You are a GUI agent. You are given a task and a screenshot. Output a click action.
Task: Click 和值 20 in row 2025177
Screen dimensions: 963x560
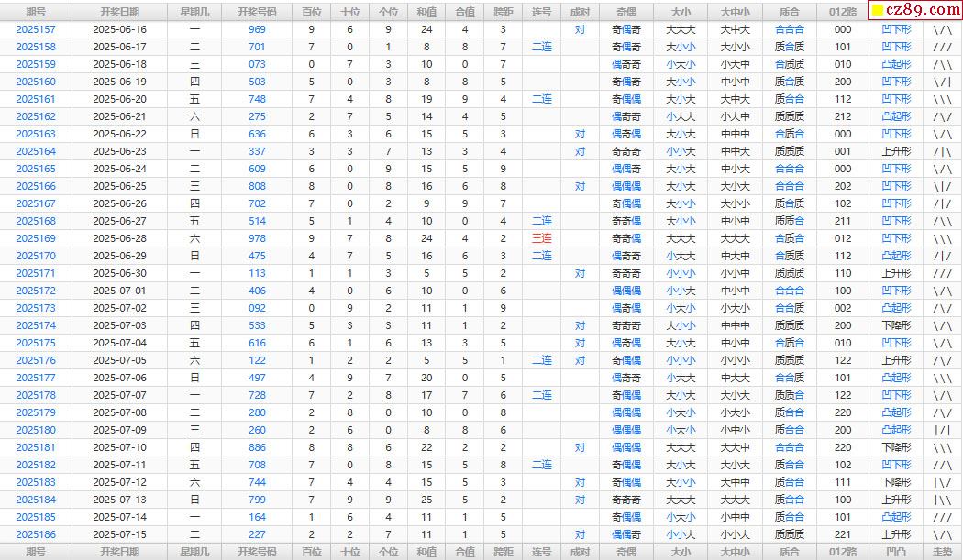click(x=426, y=378)
